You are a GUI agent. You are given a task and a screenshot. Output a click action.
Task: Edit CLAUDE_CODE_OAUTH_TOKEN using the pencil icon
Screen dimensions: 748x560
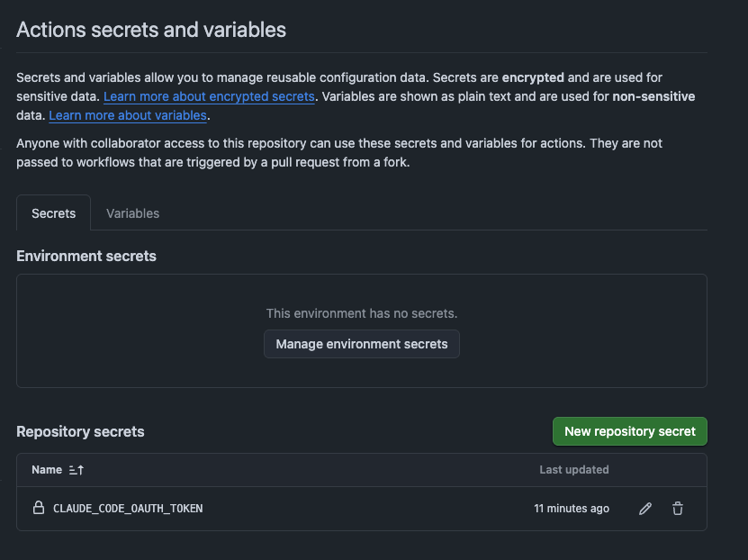click(644, 509)
